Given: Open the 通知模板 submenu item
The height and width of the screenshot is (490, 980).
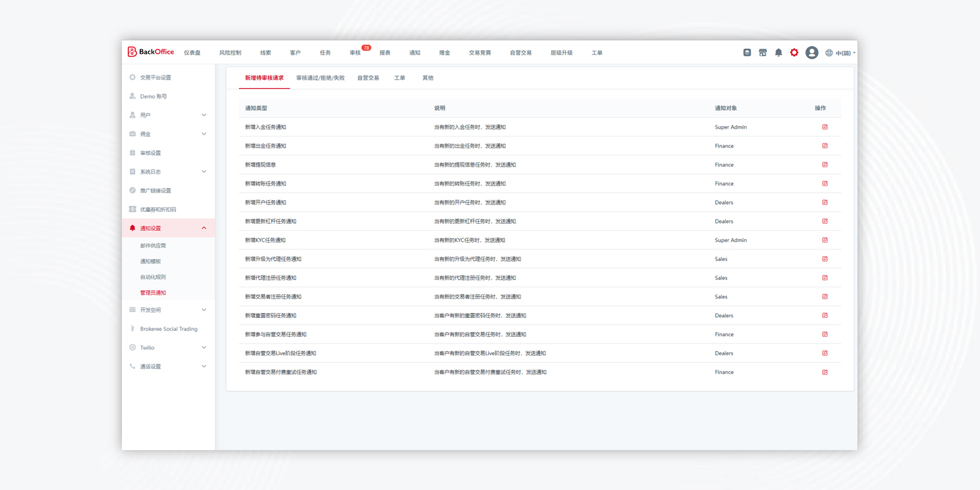Looking at the screenshot, I should [x=151, y=262].
